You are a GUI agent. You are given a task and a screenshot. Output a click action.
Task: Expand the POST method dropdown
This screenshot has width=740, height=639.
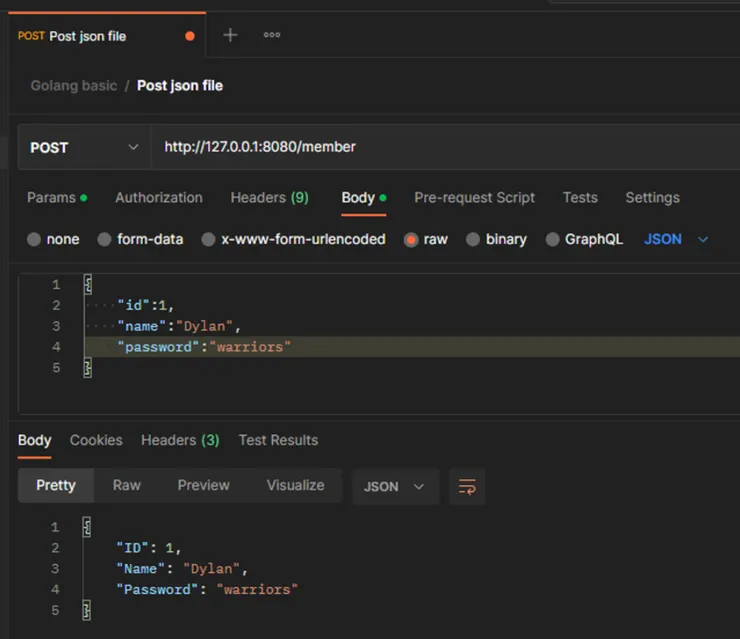coord(84,147)
